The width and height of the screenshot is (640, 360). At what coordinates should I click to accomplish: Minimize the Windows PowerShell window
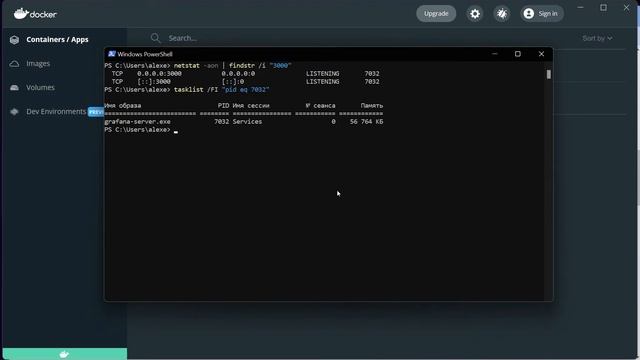495,54
